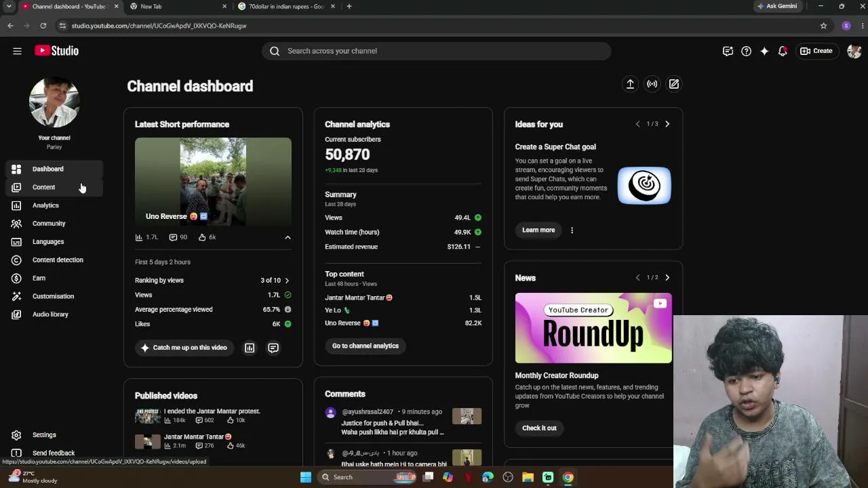Click the YouTube Studio logo

[56, 51]
